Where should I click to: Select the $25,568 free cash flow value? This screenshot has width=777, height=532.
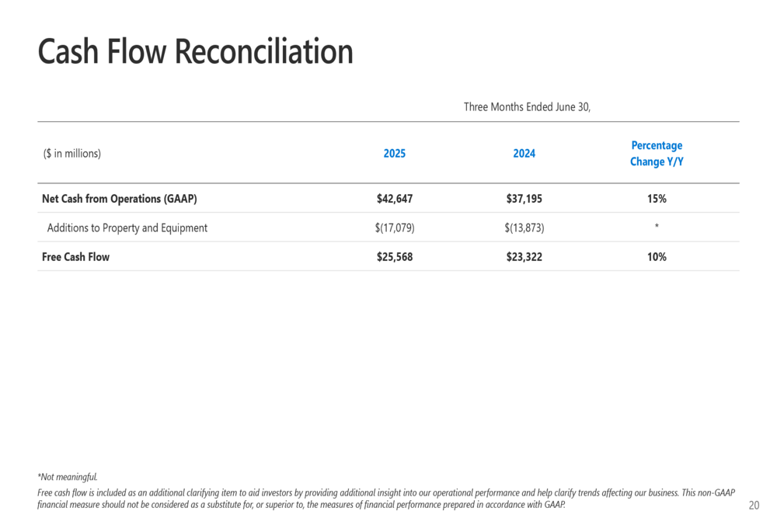395,256
